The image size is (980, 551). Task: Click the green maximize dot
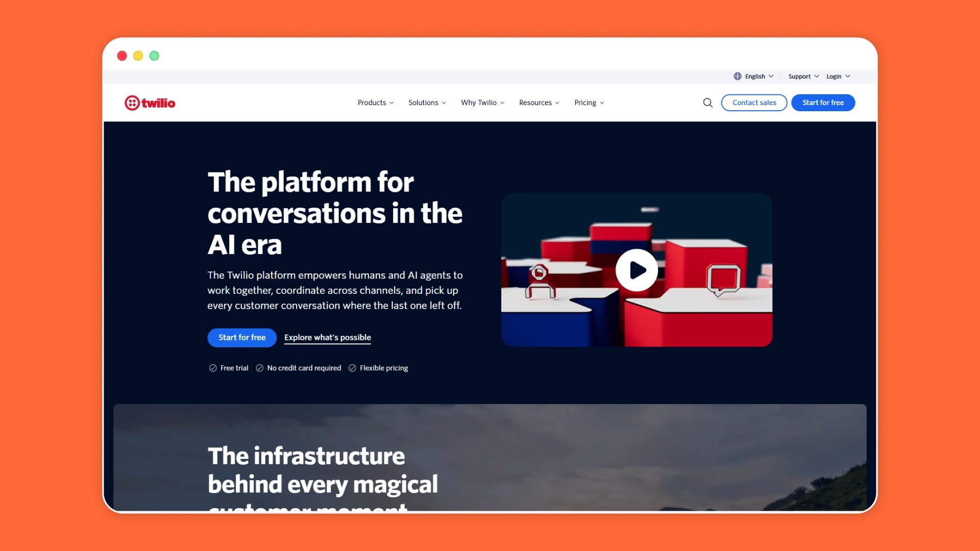coord(154,56)
